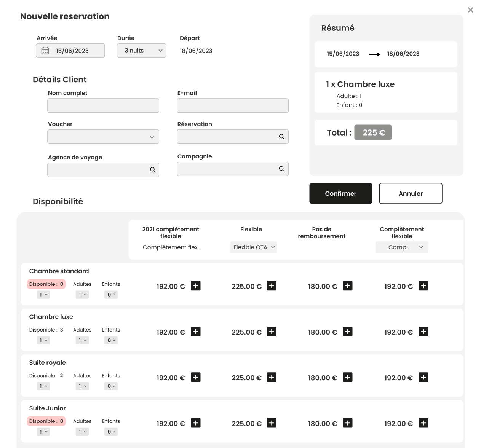Open the Compl. rate plan dropdown
This screenshot has height=448, width=481.
pyautogui.click(x=402, y=247)
